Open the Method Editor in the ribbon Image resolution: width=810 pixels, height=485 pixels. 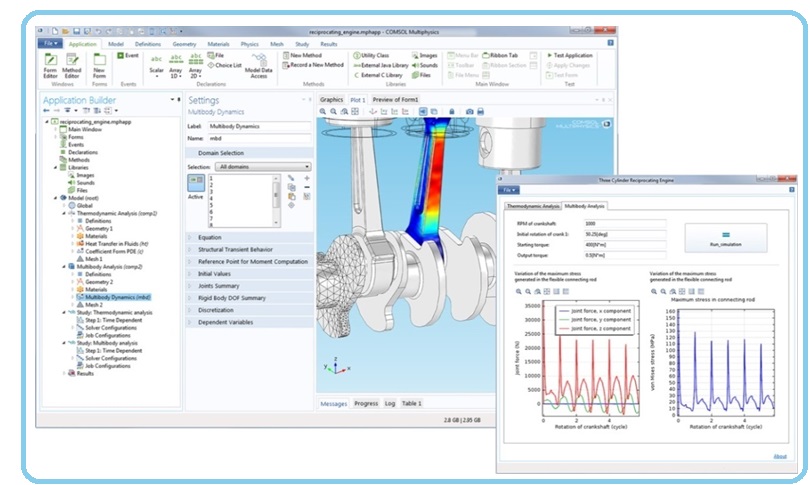(x=72, y=66)
